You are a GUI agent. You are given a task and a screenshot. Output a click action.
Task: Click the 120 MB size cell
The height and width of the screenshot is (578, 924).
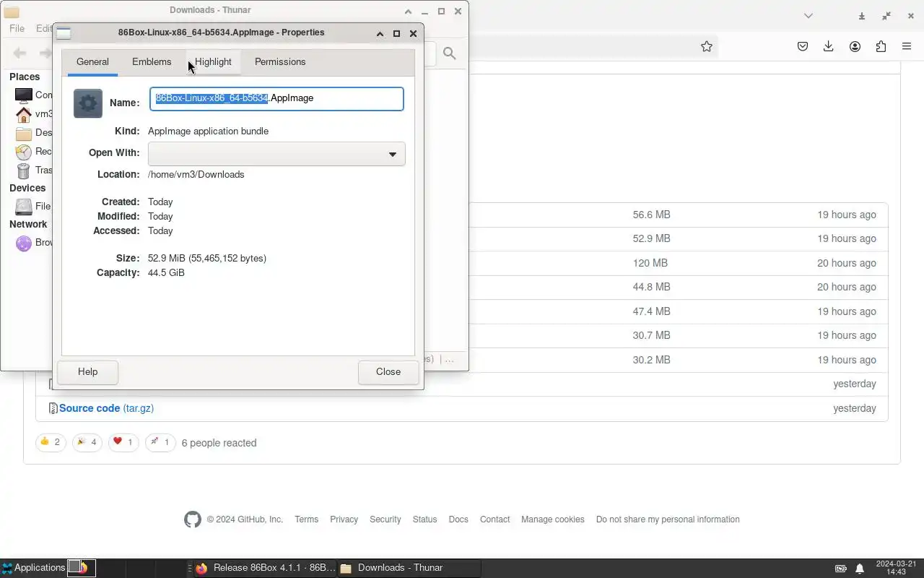coord(650,263)
